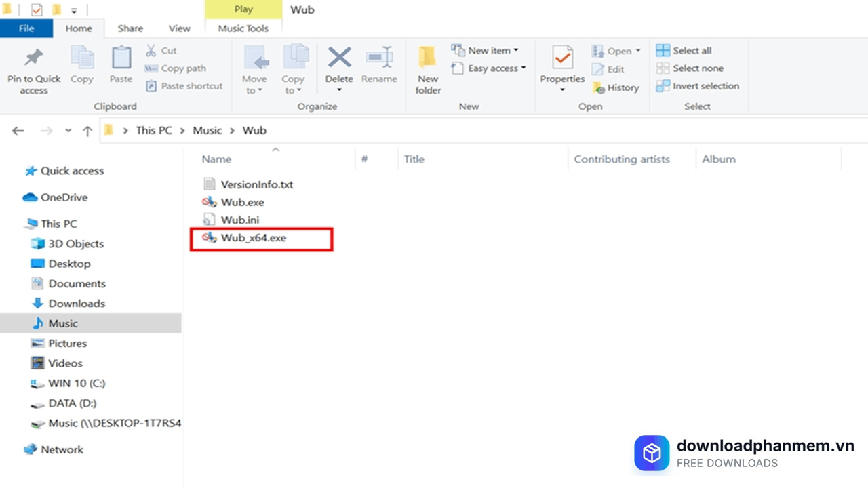
Task: Switch to the Share ribbon tab
Action: (x=130, y=28)
